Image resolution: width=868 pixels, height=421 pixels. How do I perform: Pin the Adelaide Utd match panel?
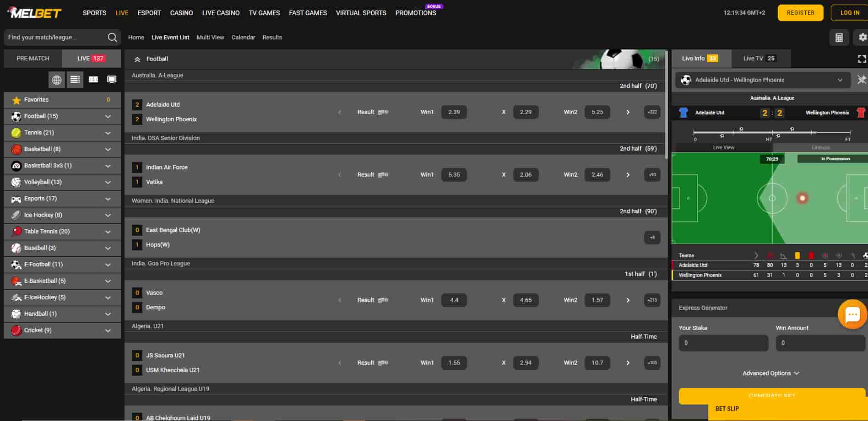[x=861, y=80]
